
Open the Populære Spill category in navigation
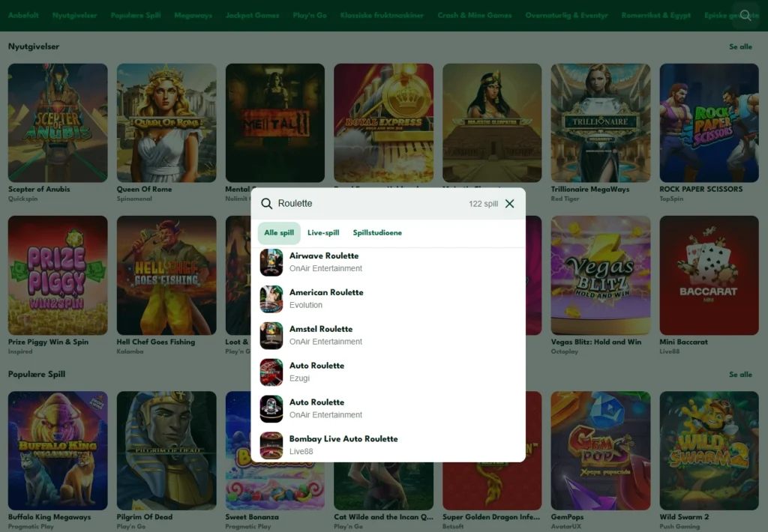[136, 15]
